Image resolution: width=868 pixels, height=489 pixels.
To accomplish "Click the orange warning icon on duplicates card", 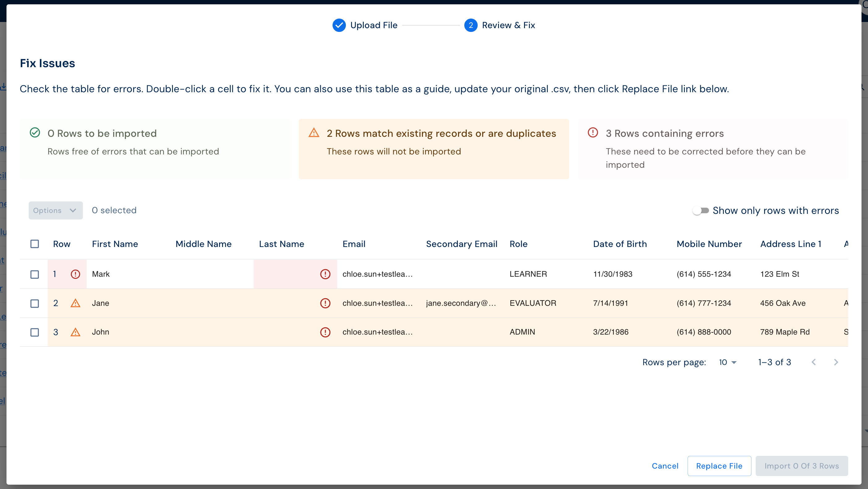I will (314, 133).
